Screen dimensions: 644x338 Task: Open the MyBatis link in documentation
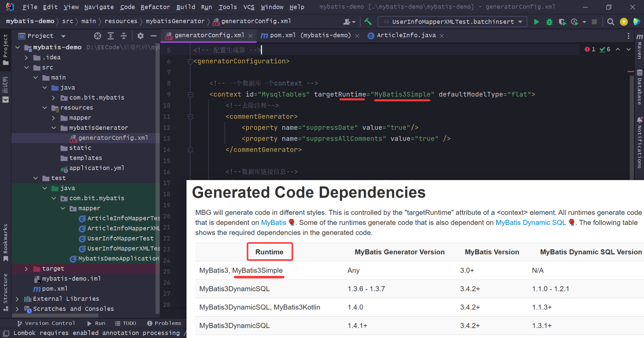coord(274,223)
